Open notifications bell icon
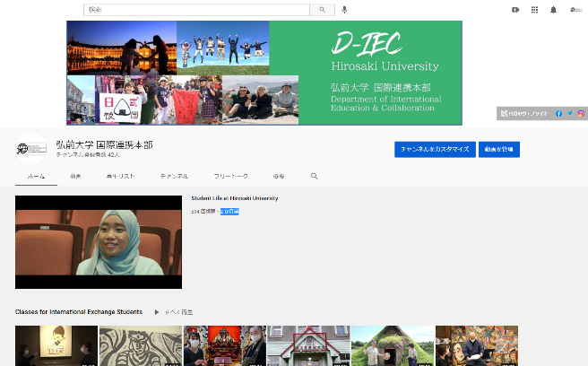The height and width of the screenshot is (366, 588). [x=553, y=10]
